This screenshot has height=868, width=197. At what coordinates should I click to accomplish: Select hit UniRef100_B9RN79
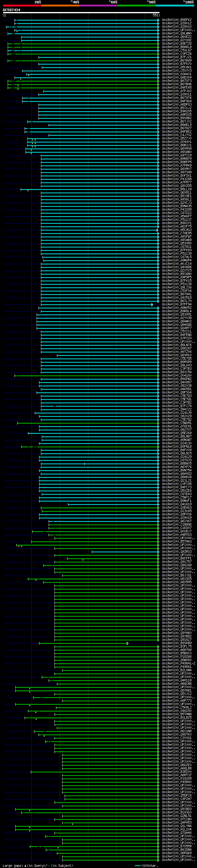[177, 159]
